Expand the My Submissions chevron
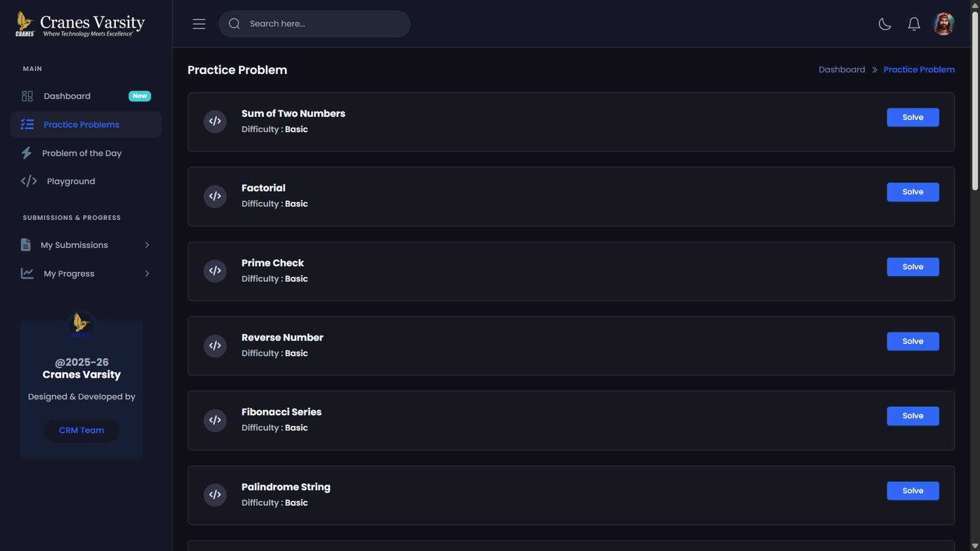 tap(147, 245)
